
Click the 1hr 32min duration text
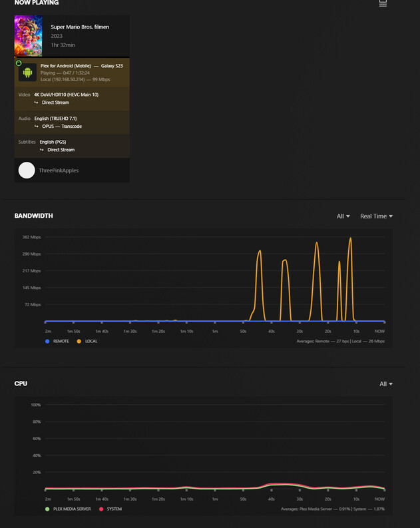[63, 45]
